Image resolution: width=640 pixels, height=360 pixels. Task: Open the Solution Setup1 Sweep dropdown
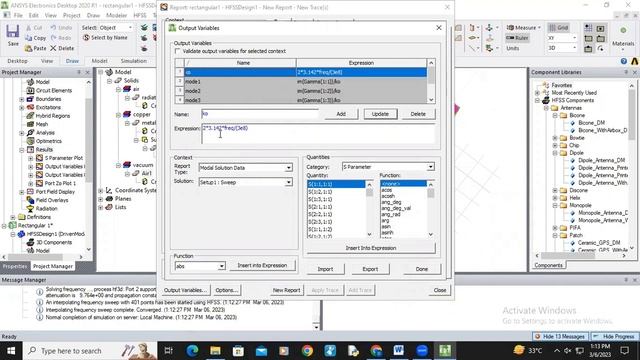(289, 182)
